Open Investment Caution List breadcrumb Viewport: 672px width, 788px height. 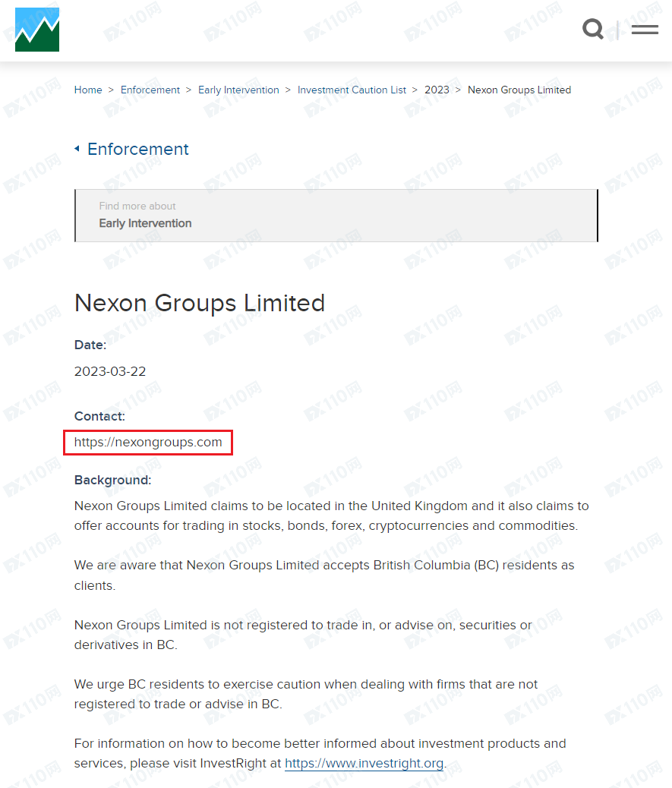(x=352, y=90)
